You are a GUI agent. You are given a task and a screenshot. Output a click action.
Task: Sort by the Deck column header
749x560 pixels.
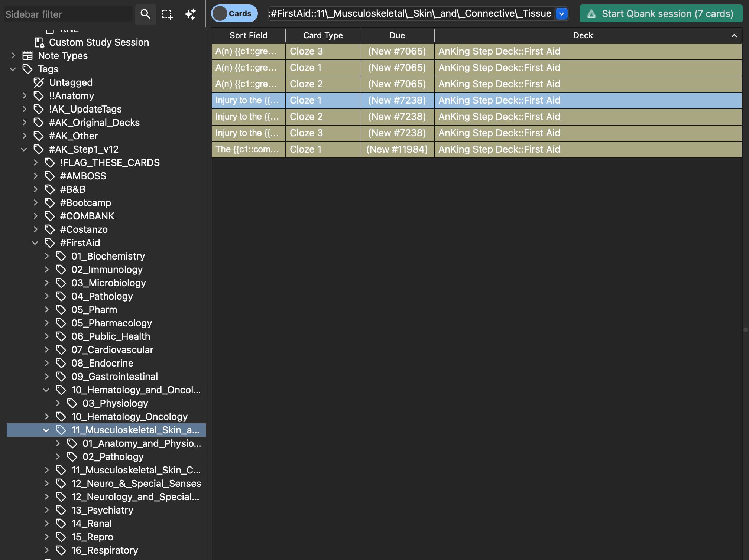583,35
